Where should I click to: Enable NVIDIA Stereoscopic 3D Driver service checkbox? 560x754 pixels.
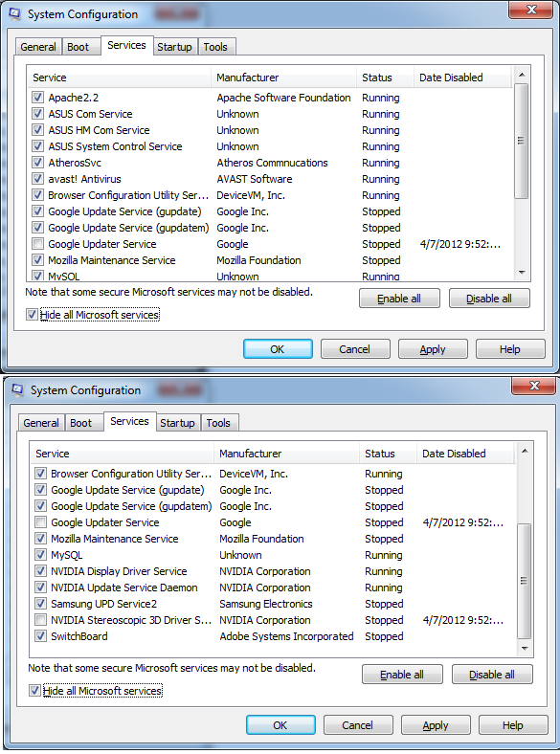40,620
